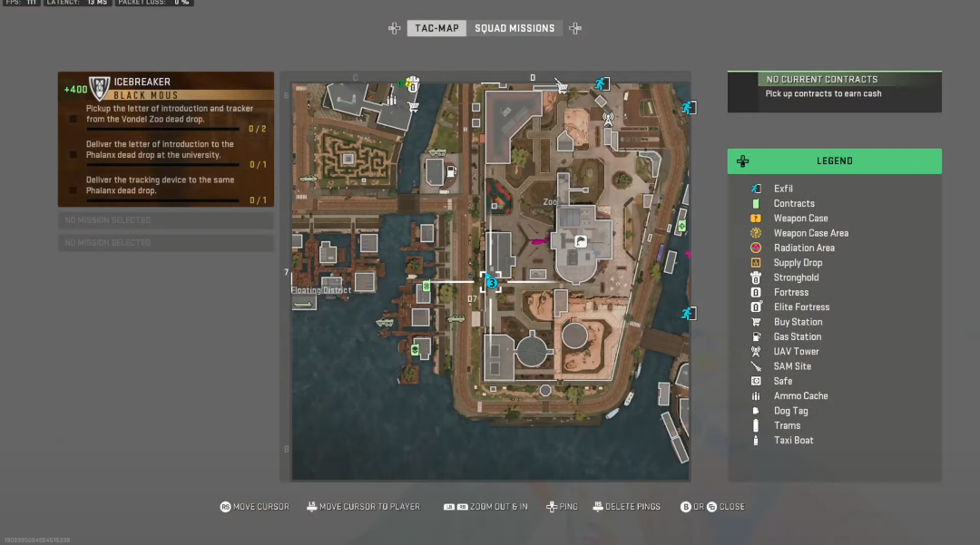Click the Icebreaker mission shield emblem
The width and height of the screenshot is (980, 545).
point(100,88)
